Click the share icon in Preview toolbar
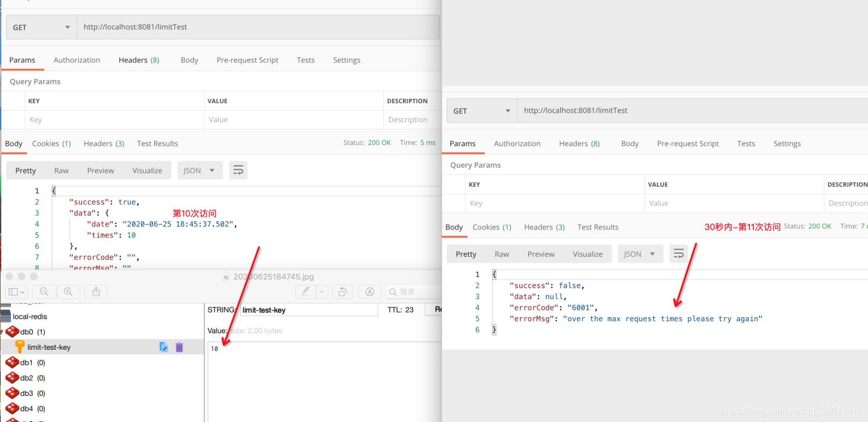Screen dimensions: 868x422 (97, 292)
